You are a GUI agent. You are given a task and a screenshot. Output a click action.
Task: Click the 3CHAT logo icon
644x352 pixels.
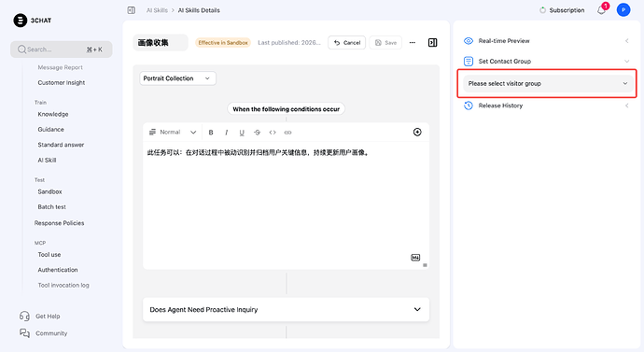(x=21, y=21)
